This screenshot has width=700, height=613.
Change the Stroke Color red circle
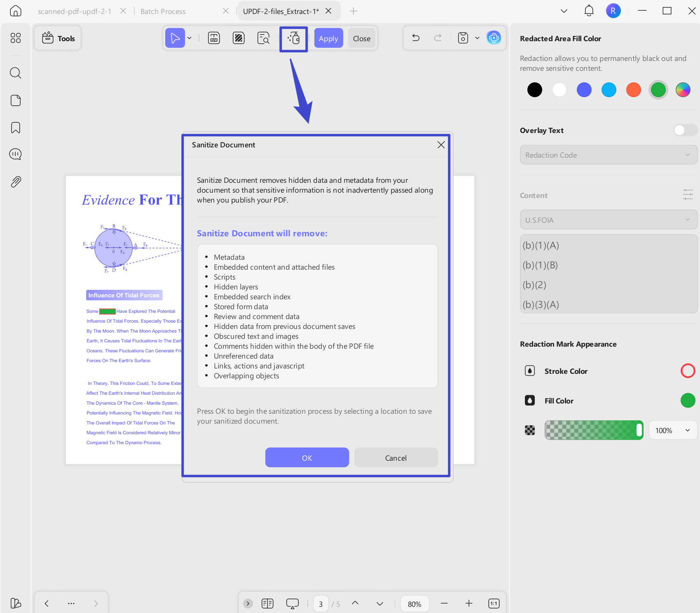coord(688,371)
